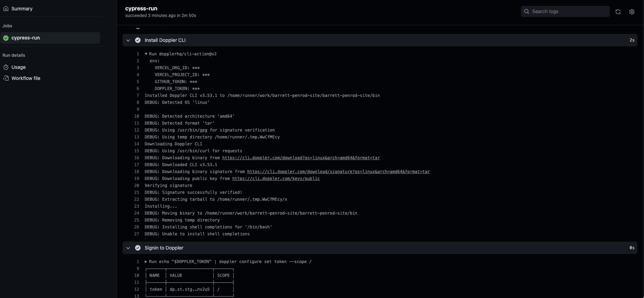Click the Signin to Doppler step title

point(164,248)
